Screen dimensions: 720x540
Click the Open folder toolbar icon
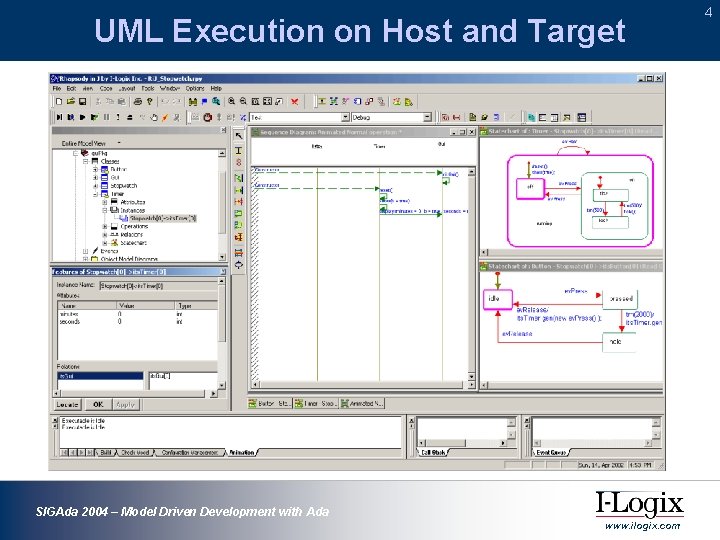coord(71,101)
